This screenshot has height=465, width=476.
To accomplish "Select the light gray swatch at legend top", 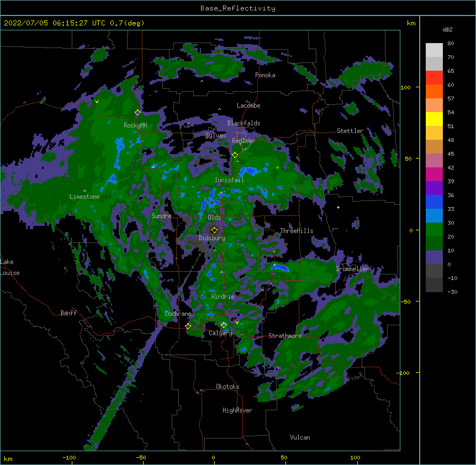I will 434,50.
